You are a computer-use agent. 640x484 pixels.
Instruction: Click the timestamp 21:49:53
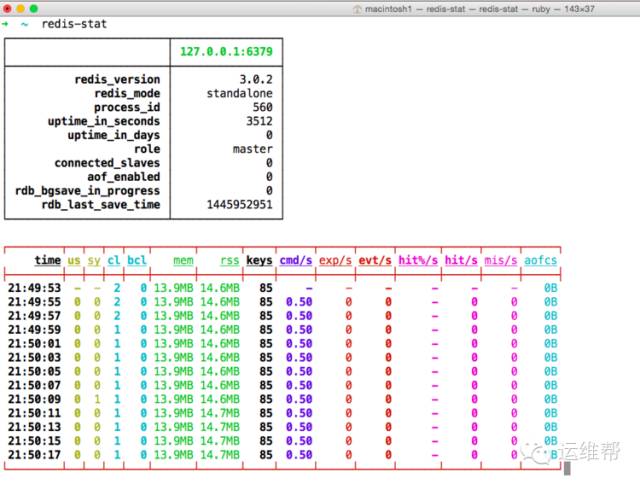[x=34, y=288]
